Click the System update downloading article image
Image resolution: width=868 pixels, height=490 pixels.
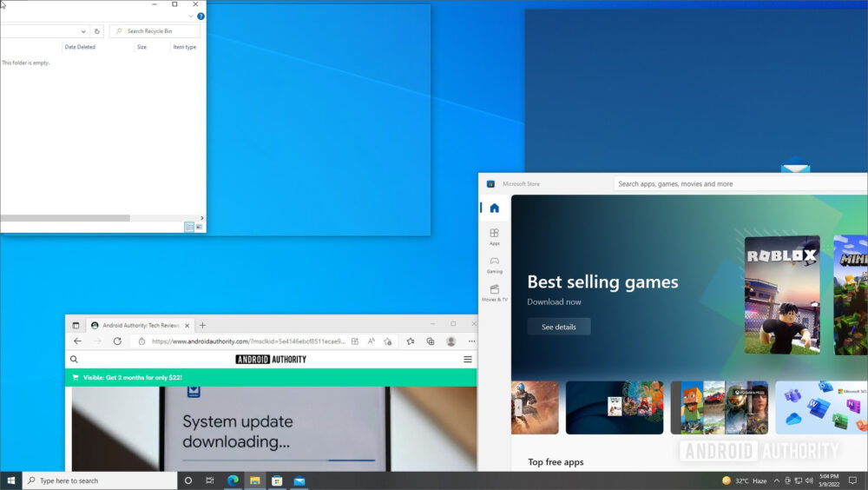pyautogui.click(x=274, y=429)
